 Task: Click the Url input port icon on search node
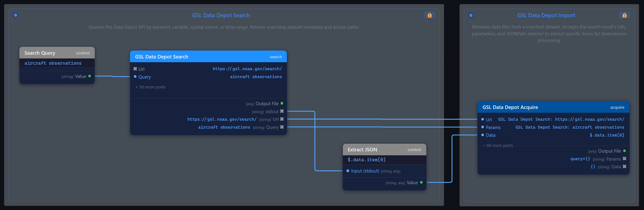click(x=135, y=69)
